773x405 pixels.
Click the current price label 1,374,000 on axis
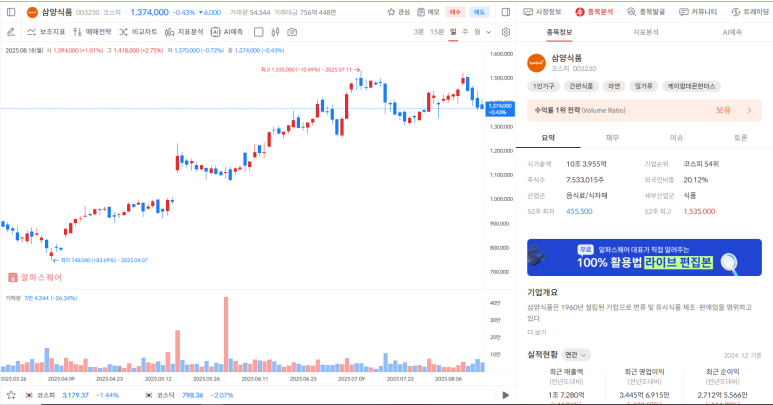pyautogui.click(x=500, y=109)
